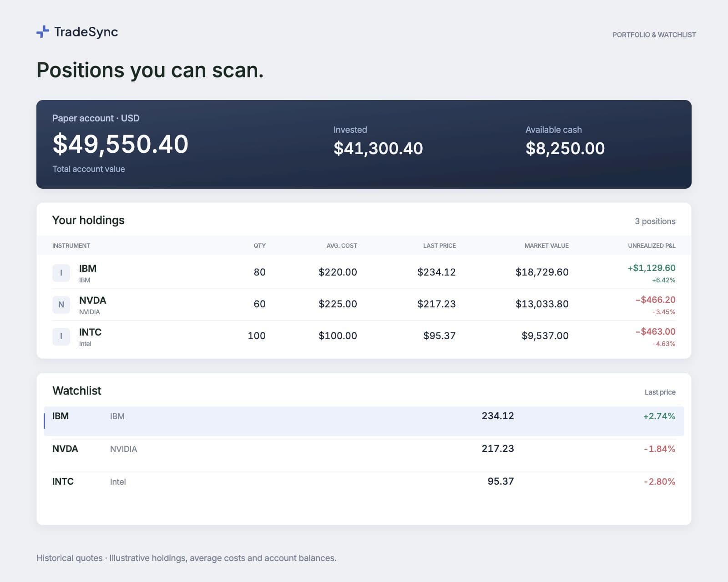Click the +2.74% change in Watchlist
The image size is (728, 582).
coord(659,416)
